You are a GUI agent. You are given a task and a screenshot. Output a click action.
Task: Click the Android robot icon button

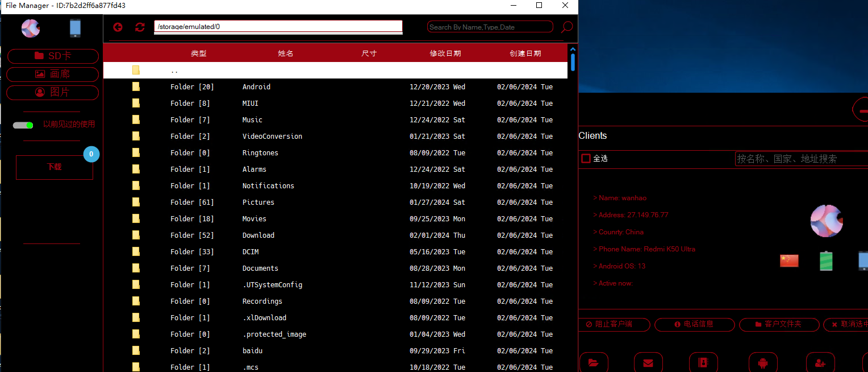coord(763,362)
